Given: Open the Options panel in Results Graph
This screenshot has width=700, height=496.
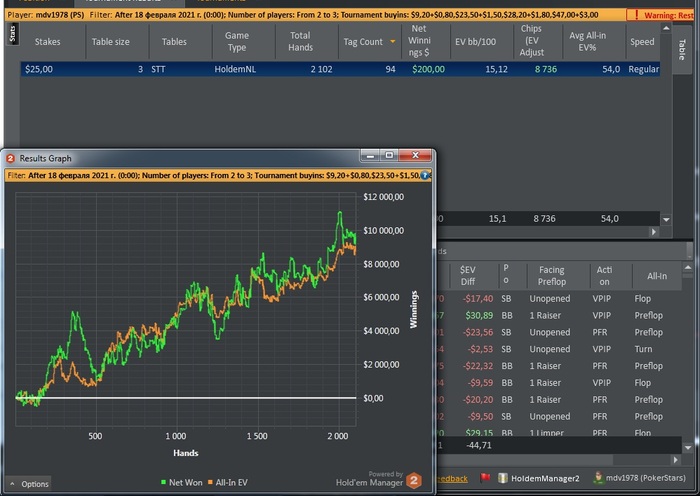Looking at the screenshot, I should [x=29, y=484].
